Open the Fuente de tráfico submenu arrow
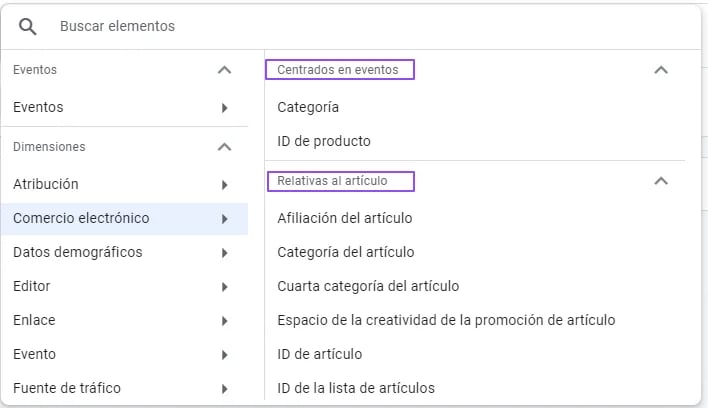The width and height of the screenshot is (708, 408). (x=224, y=389)
